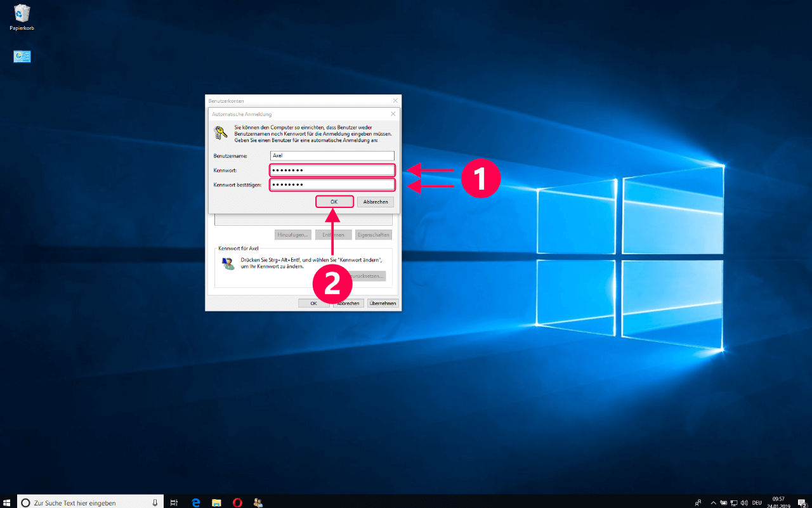Click the Kennwort für Axel group title

[239, 249]
